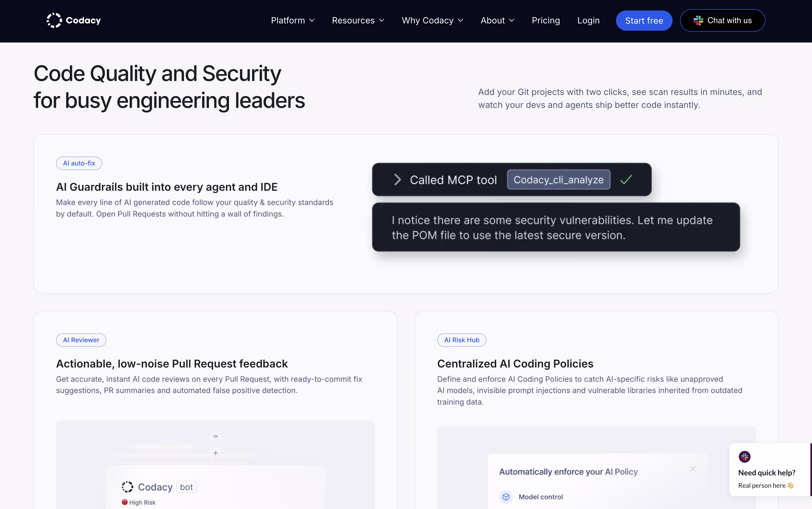Click the bot badge next to Codacy
Screen dimensions: 812x509
pyautogui.click(x=187, y=487)
